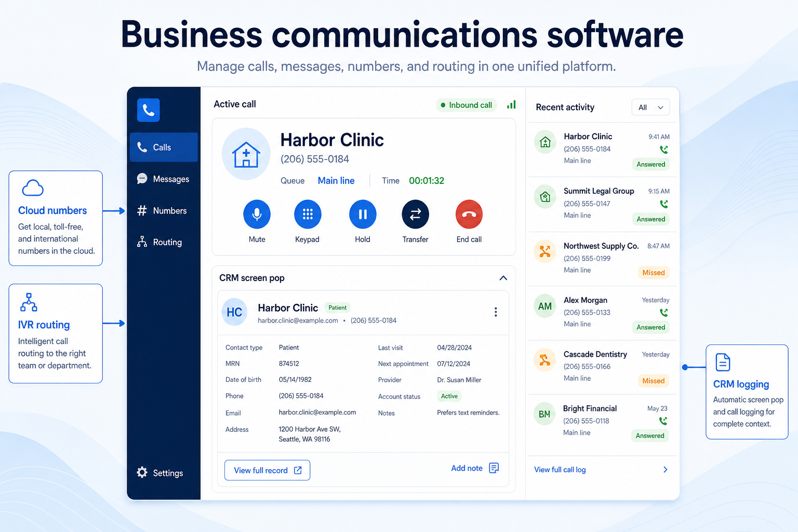This screenshot has height=532, width=798.
Task: Click the IVR routing tree icon
Action: click(29, 302)
